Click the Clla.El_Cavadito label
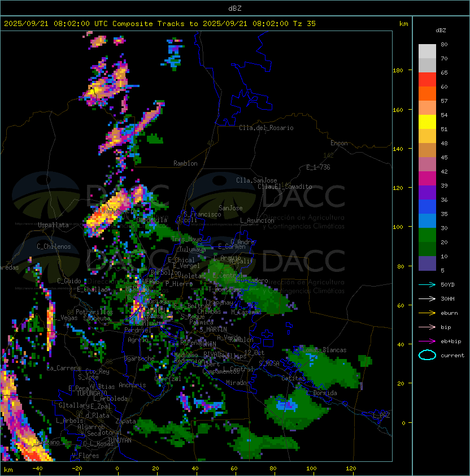This screenshot has width=470, height=476. click(x=285, y=187)
